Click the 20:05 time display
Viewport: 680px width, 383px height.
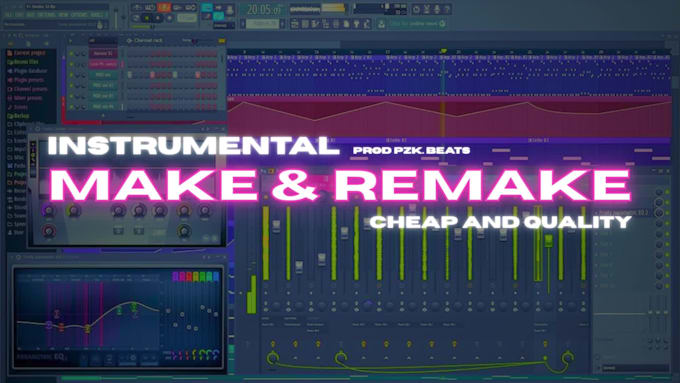[263, 9]
